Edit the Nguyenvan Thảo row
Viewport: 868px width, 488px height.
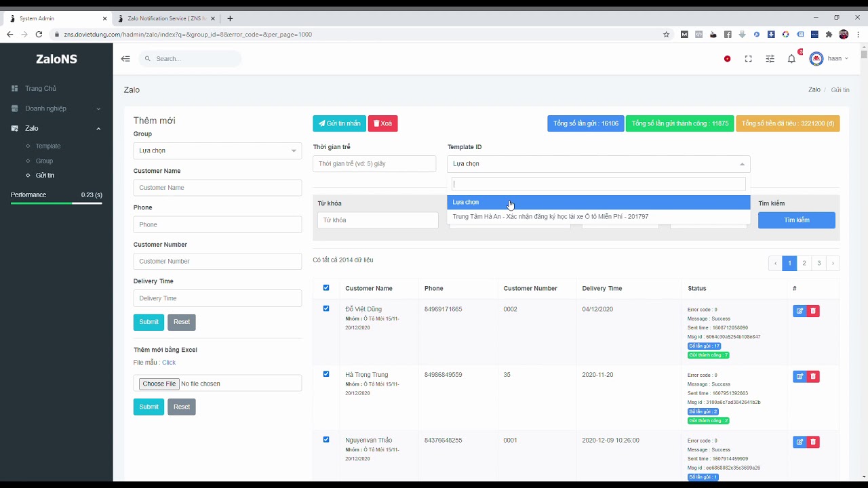coord(800,442)
